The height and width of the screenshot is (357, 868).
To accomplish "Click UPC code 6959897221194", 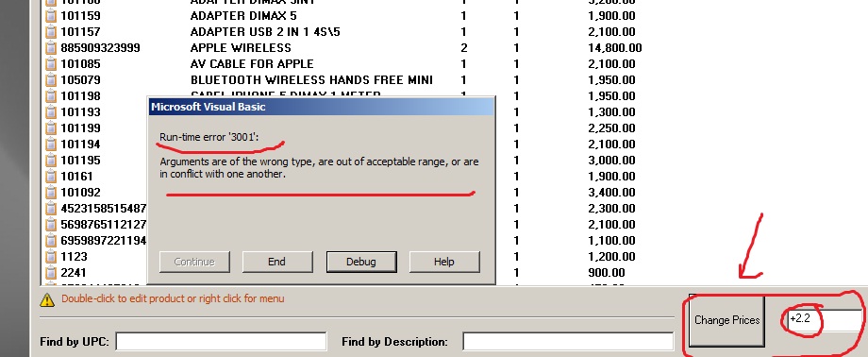I will pyautogui.click(x=104, y=241).
